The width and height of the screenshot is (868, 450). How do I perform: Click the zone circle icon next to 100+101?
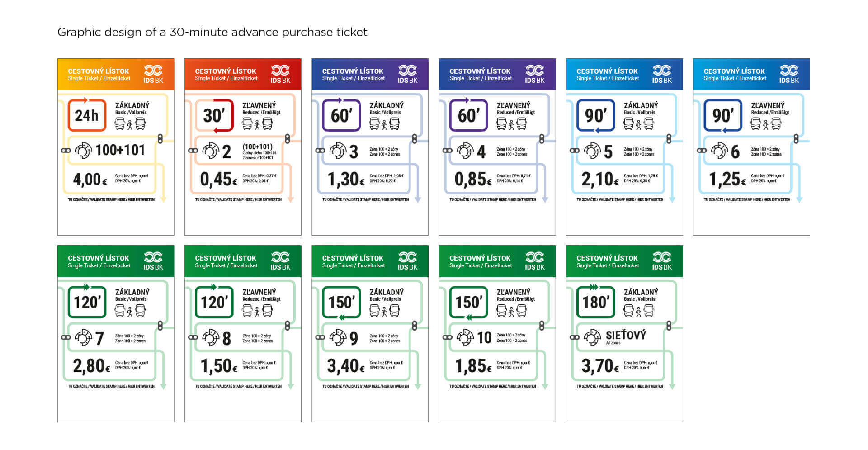click(x=83, y=151)
